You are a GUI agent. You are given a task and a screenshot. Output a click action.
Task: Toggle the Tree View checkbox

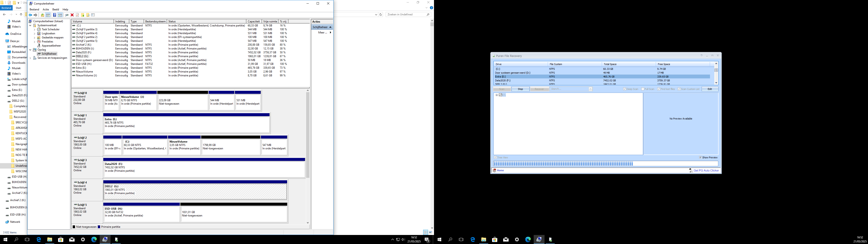coord(495,157)
